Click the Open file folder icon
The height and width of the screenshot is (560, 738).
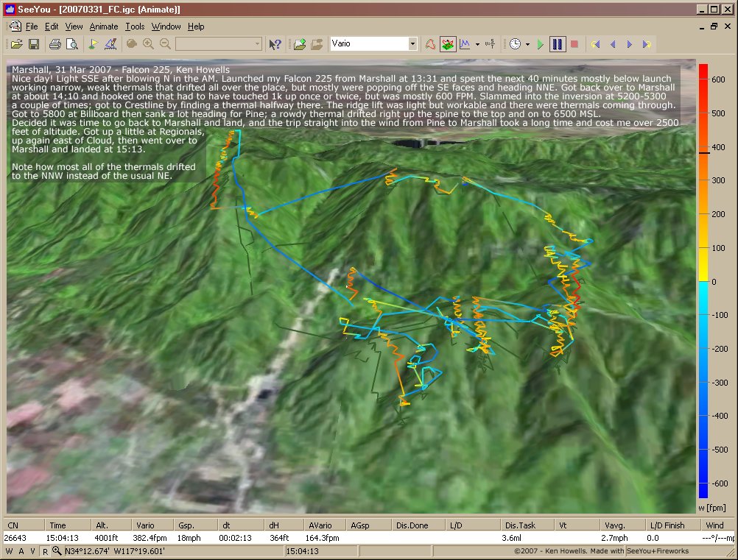[16, 44]
